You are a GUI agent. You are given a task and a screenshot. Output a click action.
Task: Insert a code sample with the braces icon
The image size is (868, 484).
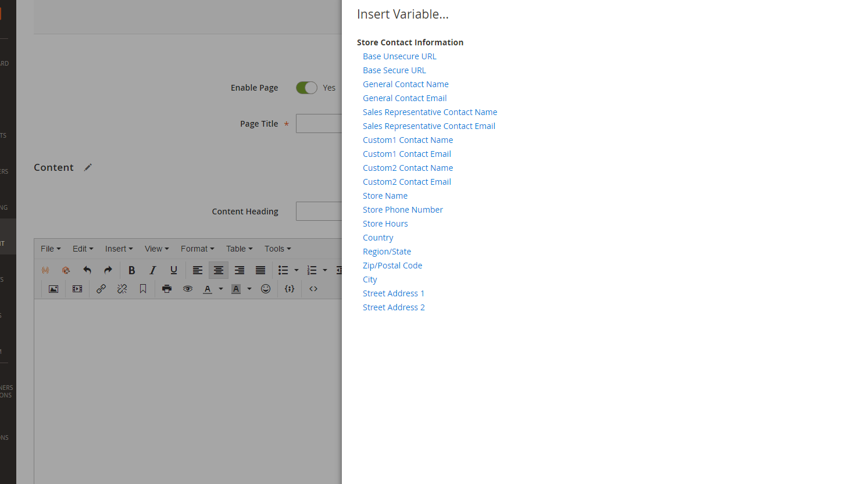(290, 289)
